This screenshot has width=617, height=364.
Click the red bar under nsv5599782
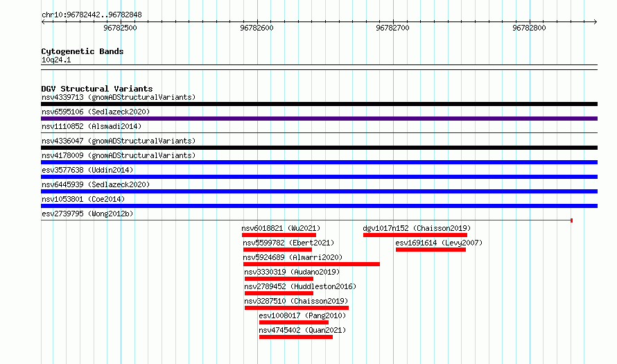coord(277,250)
